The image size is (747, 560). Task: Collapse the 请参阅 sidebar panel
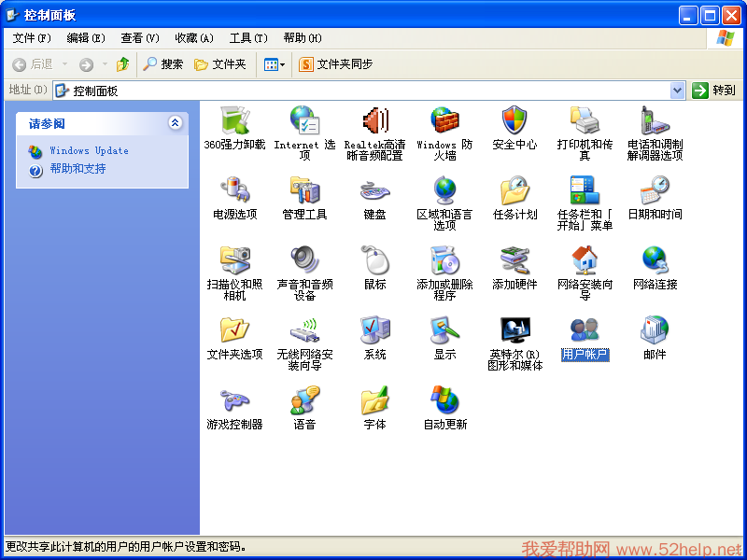click(175, 123)
